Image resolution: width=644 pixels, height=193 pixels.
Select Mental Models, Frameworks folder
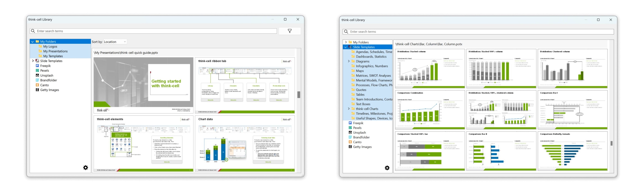[x=372, y=80]
